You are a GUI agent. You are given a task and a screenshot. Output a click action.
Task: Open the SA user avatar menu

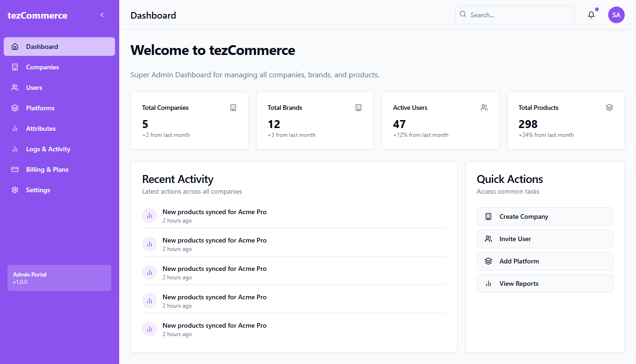(x=616, y=15)
